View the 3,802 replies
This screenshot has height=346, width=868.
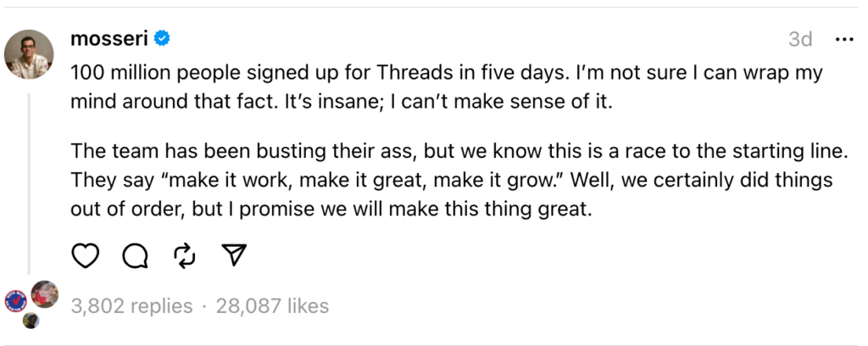131,306
